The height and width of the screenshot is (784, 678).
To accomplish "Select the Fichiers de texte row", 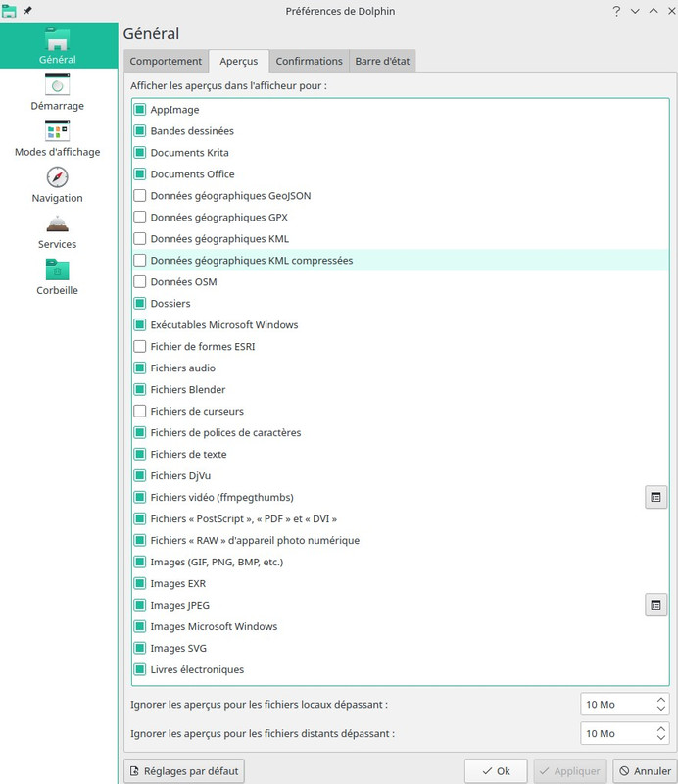I will 401,454.
